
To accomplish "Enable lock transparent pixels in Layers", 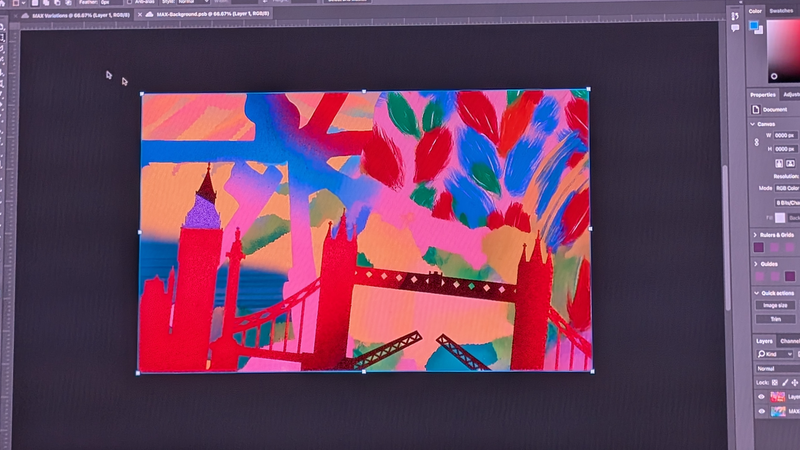I will click(x=774, y=382).
